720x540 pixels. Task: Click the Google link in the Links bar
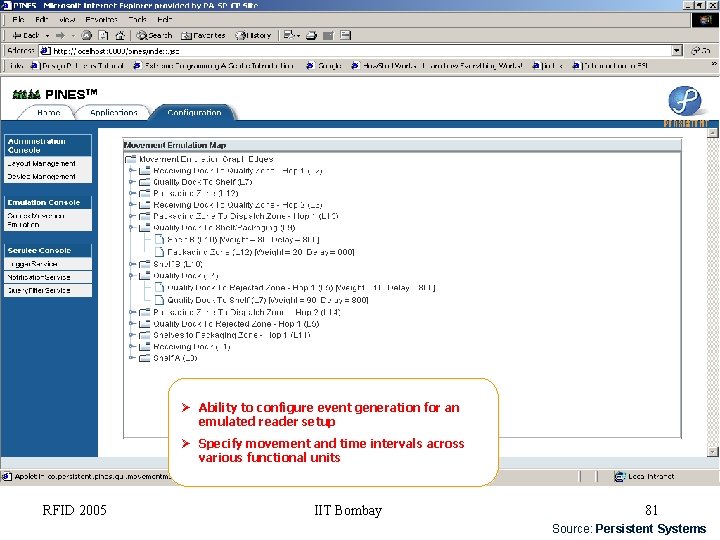(x=325, y=66)
